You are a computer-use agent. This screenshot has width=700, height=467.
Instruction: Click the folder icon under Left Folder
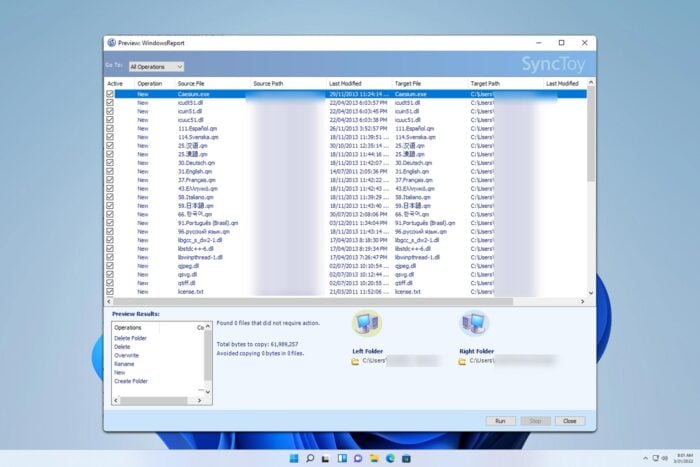355,362
